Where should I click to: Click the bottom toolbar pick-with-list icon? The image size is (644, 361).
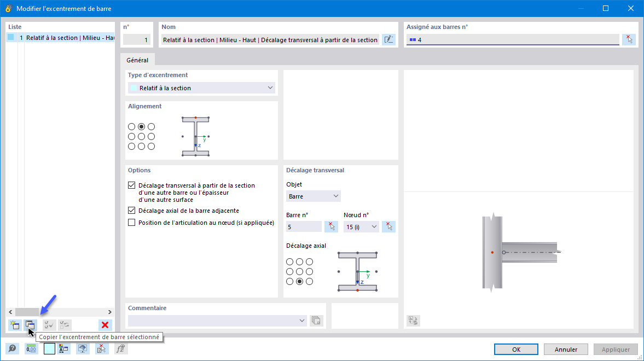[101, 349]
